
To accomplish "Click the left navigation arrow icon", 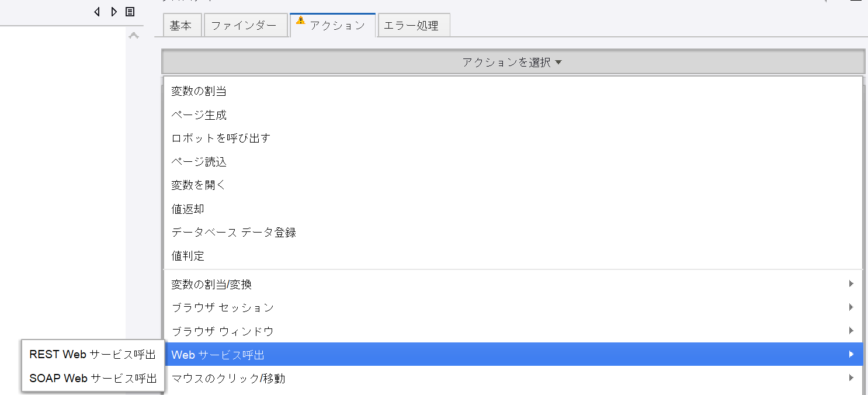I will [97, 12].
